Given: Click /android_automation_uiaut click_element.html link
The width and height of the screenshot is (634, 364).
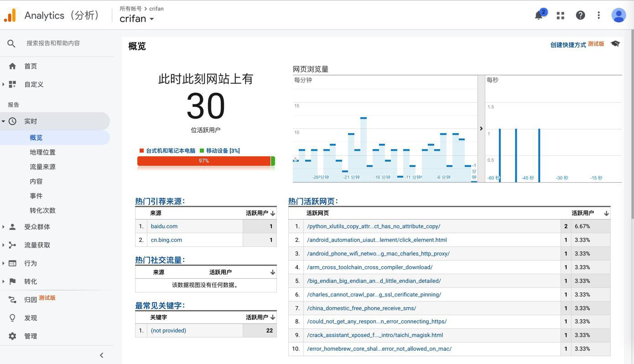Looking at the screenshot, I should click(x=377, y=240).
